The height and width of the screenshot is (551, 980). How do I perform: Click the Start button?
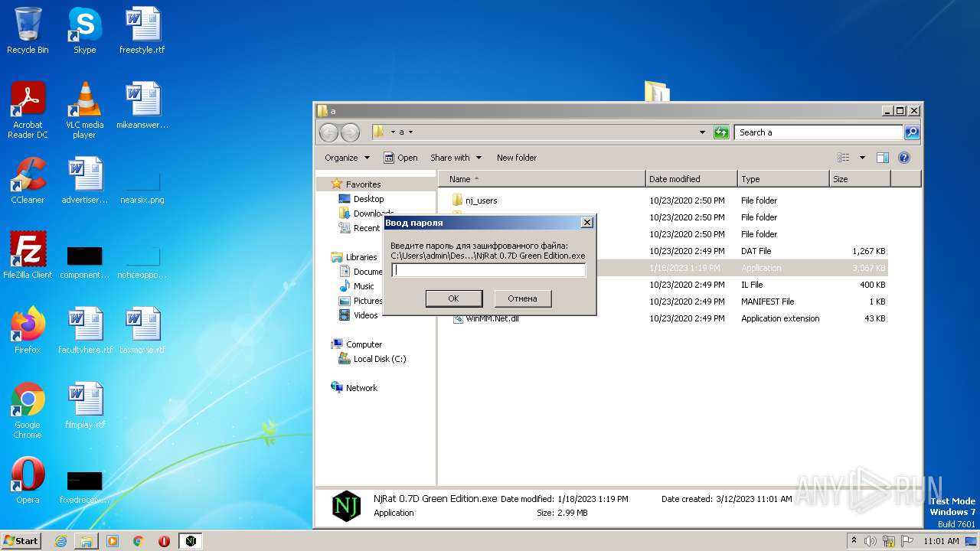coord(21,541)
